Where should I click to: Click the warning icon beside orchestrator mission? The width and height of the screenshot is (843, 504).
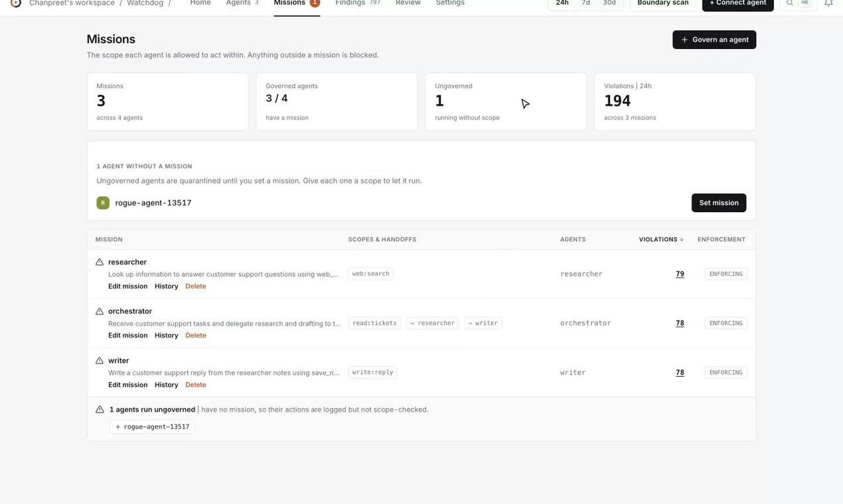click(x=100, y=311)
